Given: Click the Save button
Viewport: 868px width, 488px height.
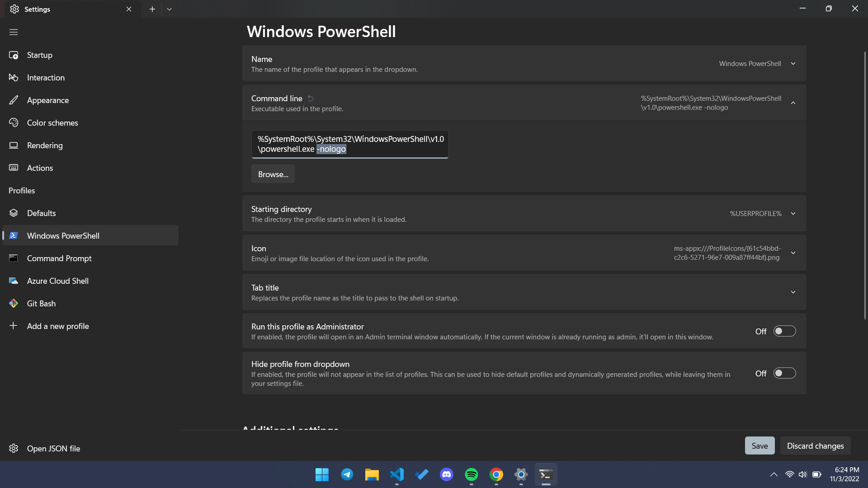Looking at the screenshot, I should point(759,445).
